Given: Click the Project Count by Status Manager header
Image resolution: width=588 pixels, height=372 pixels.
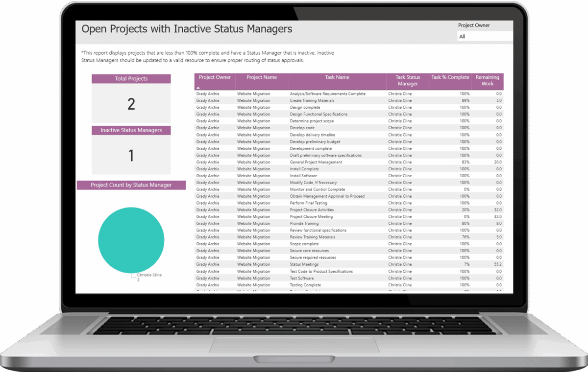Looking at the screenshot, I should coord(131,185).
